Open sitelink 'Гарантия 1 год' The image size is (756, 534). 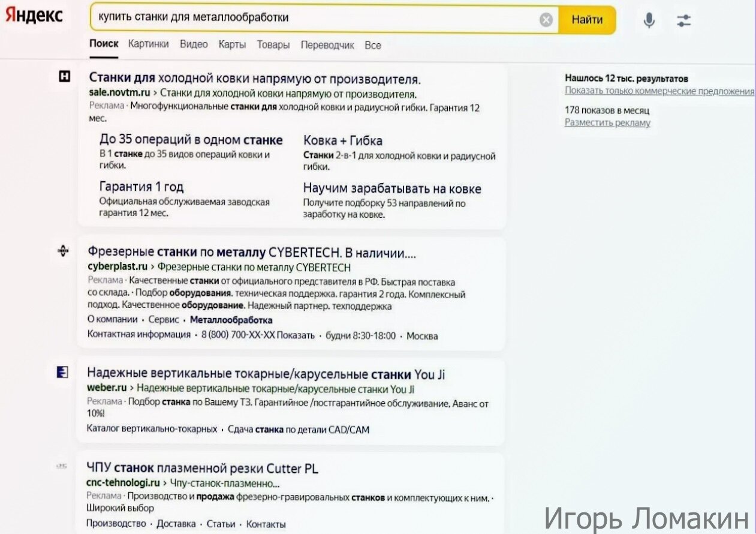coord(141,187)
